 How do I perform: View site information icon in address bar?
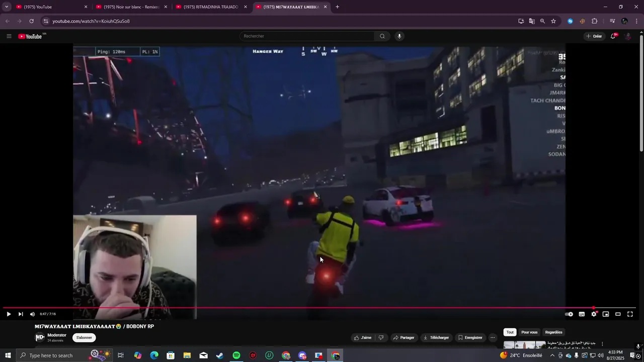pos(46,21)
